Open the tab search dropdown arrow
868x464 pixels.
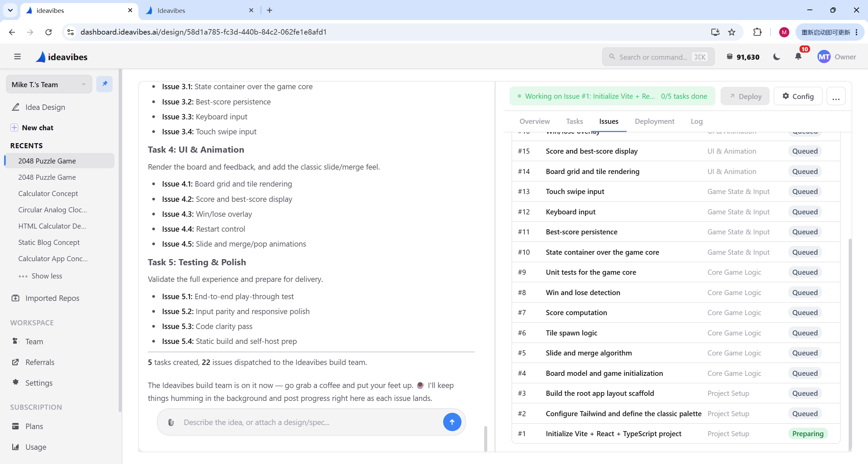(10, 10)
